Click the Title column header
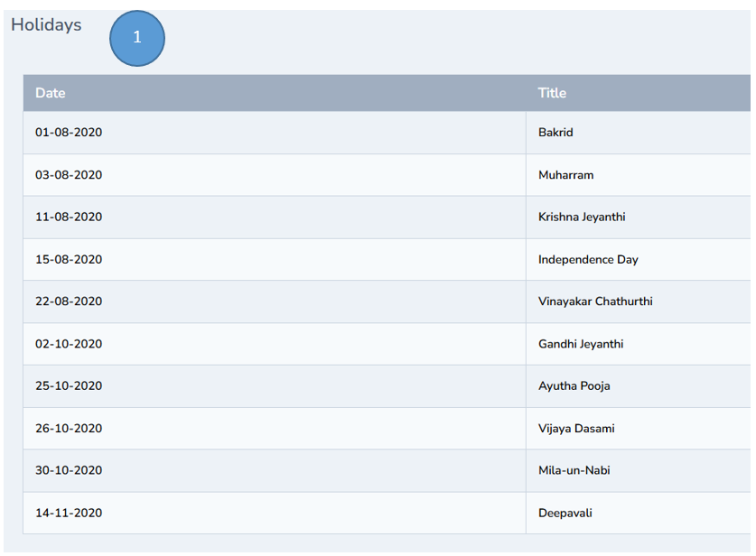Image resolution: width=756 pixels, height=556 pixels. [x=552, y=93]
